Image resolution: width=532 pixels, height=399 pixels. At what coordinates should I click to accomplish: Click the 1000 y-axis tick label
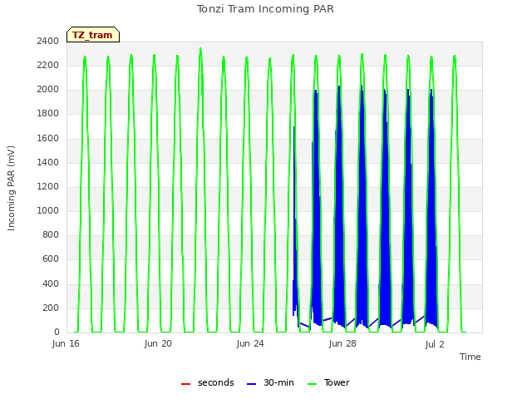pos(48,210)
